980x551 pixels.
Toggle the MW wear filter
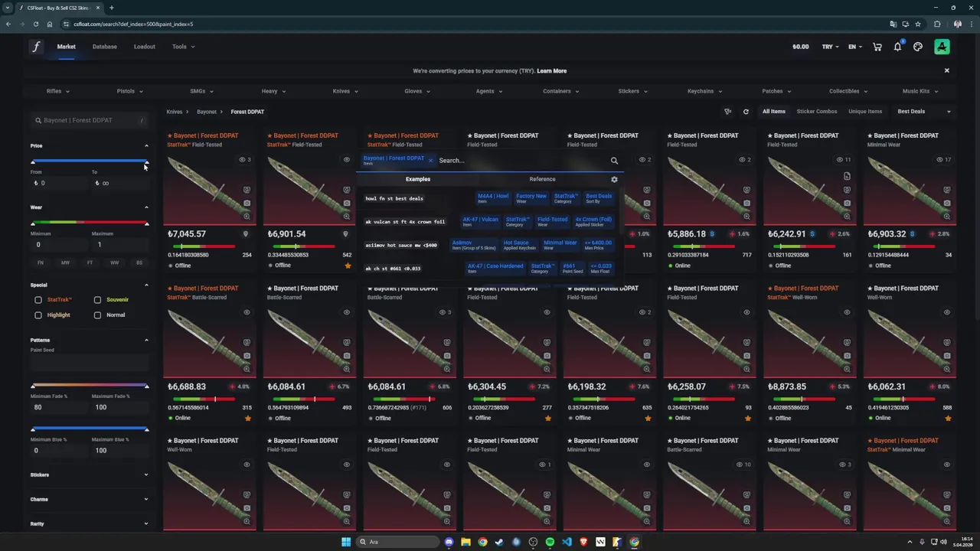point(65,262)
